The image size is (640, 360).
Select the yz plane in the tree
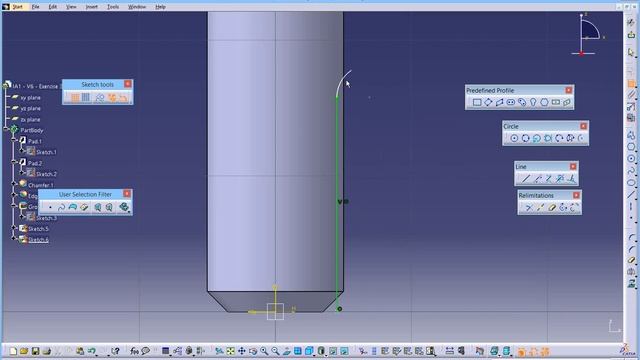[x=30, y=108]
